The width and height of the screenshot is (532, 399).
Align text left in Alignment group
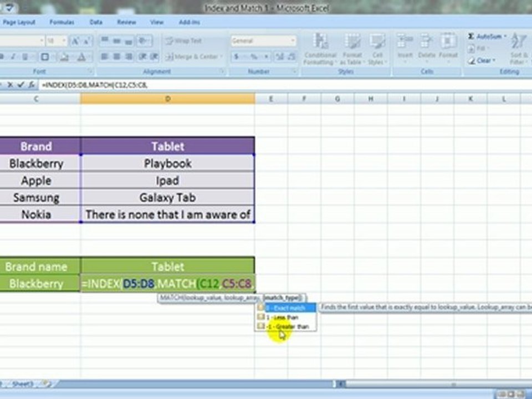click(x=105, y=57)
